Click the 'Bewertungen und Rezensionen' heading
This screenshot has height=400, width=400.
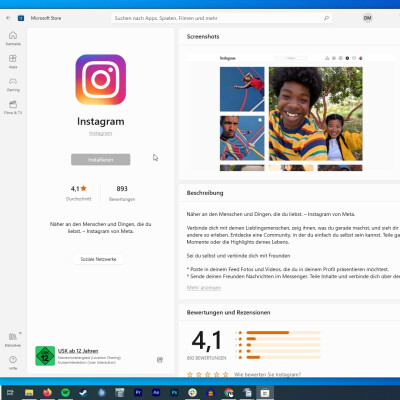[228, 313]
